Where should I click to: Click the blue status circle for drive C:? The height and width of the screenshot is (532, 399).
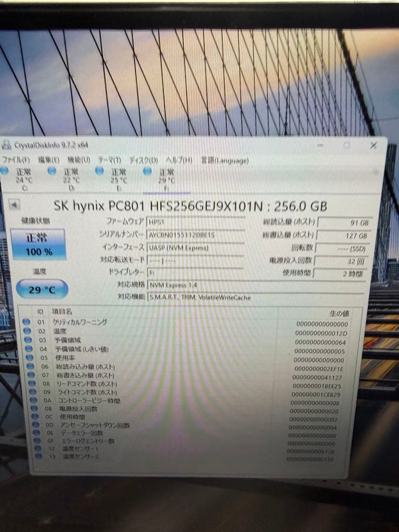4,170
